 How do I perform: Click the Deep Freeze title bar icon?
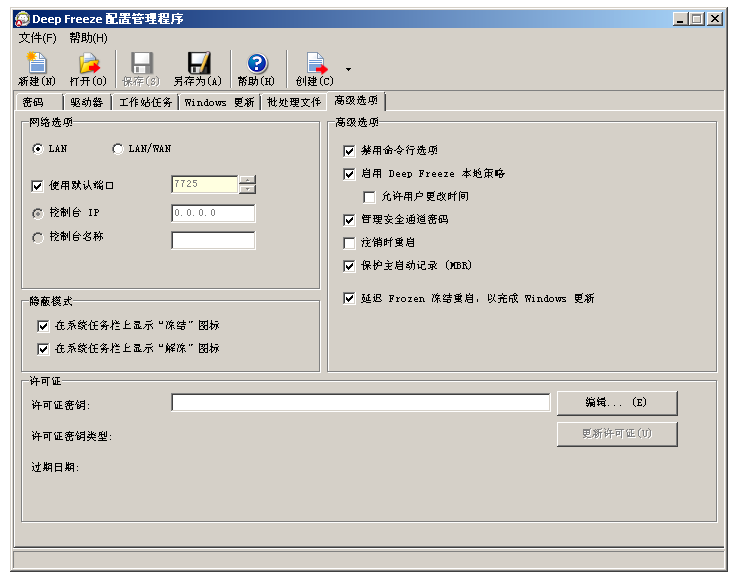[22, 19]
